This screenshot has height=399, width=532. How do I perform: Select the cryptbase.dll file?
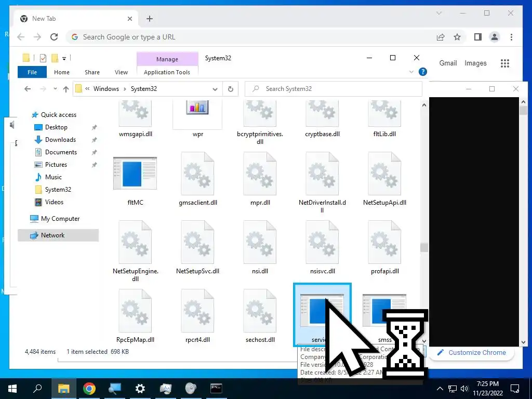tap(322, 119)
